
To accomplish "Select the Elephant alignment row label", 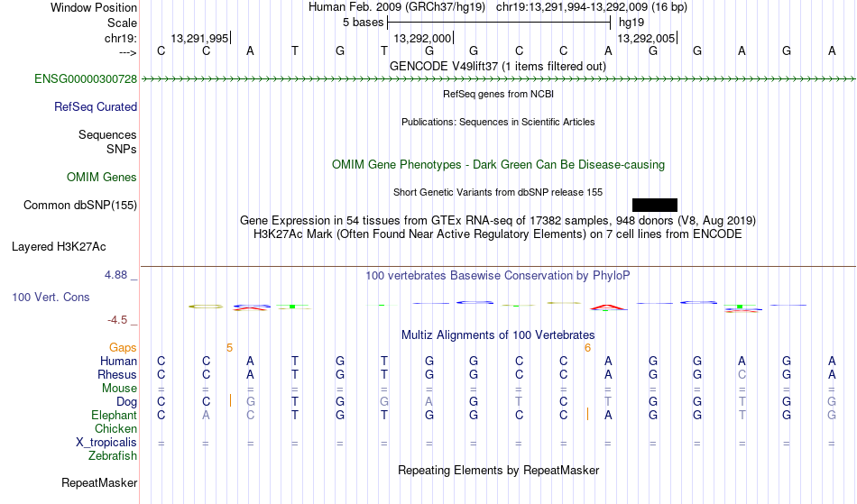I will [115, 416].
